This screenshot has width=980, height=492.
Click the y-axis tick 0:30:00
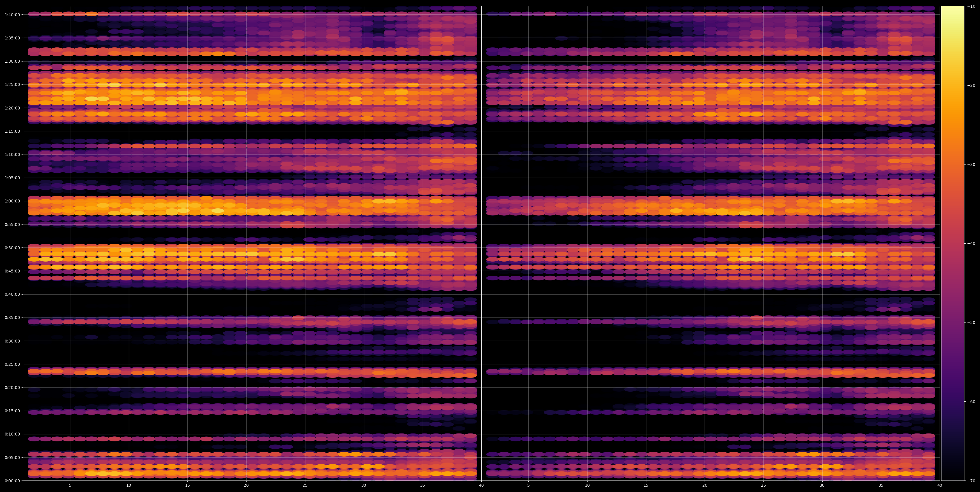(12, 341)
